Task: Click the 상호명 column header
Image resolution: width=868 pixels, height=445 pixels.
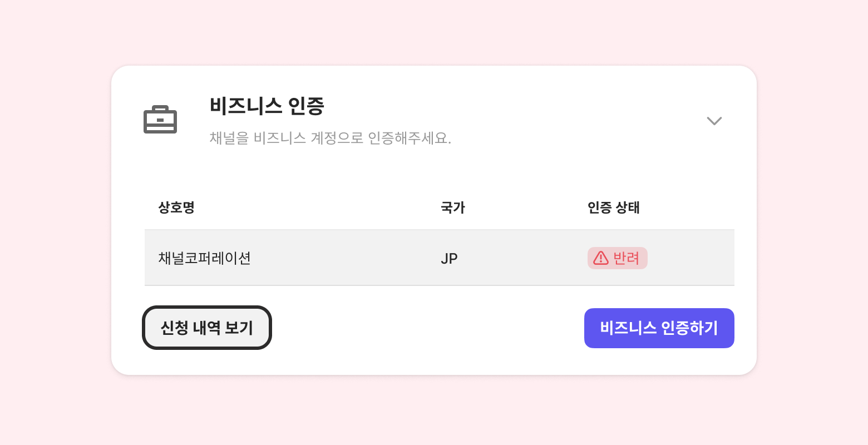Action: pos(176,207)
